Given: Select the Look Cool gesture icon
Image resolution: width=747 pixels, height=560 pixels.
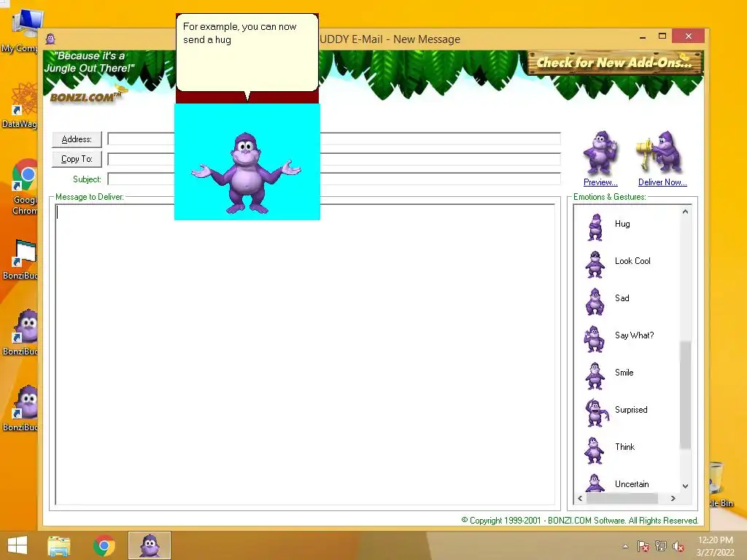Looking at the screenshot, I should pos(595,264).
